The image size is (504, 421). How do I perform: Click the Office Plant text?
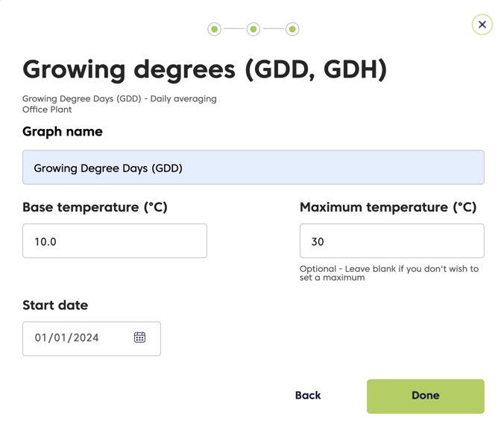click(47, 110)
